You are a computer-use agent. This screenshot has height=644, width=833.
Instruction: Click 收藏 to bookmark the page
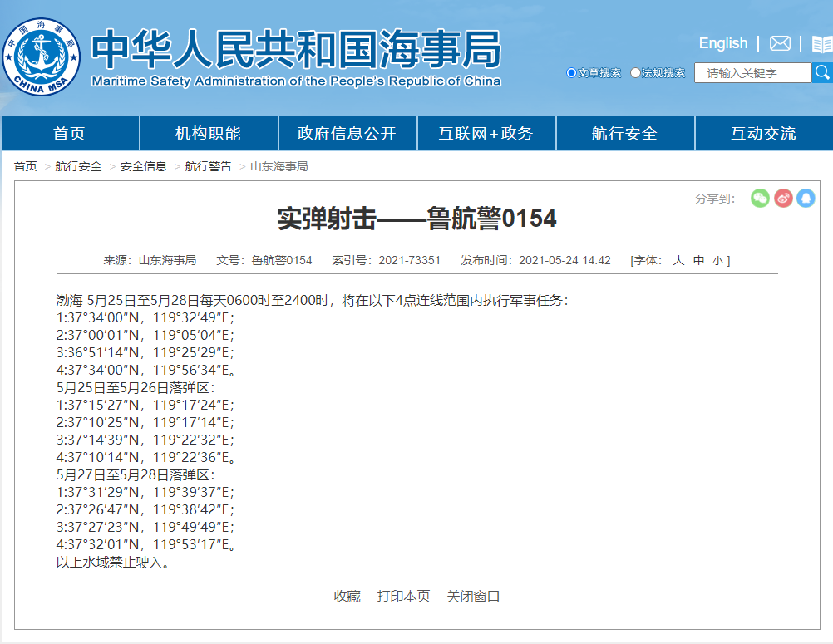tap(347, 596)
